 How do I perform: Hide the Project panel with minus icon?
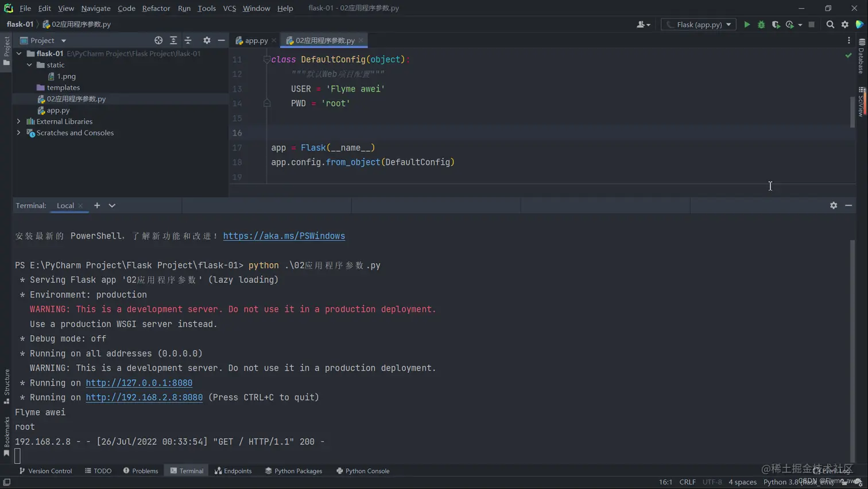221,40
